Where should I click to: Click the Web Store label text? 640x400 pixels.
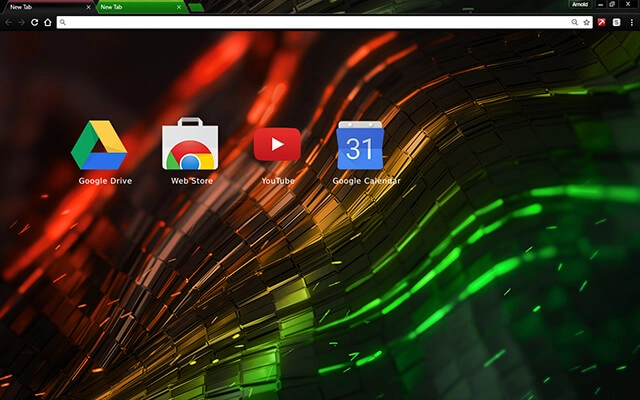[x=192, y=181]
